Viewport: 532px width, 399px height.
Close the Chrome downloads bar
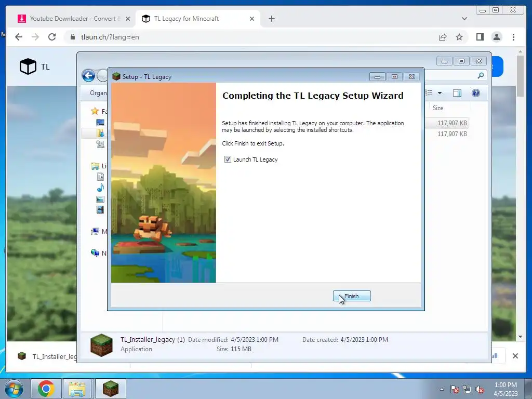515,356
